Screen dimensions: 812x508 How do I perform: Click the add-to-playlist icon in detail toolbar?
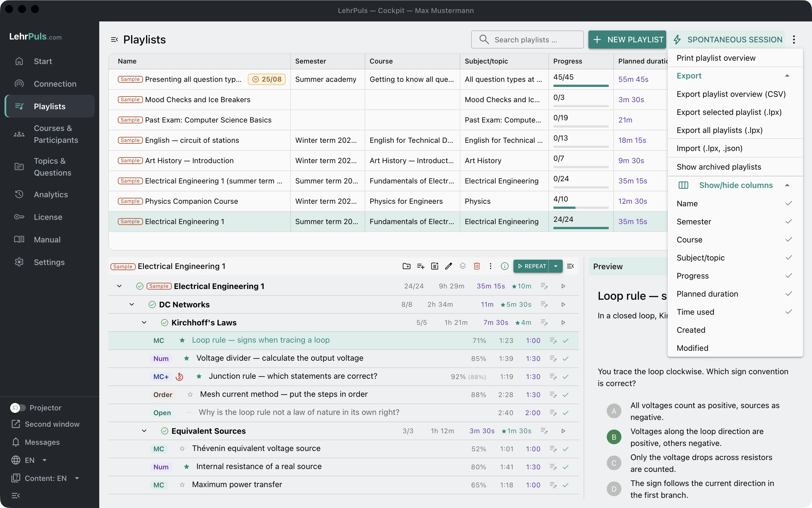click(x=420, y=266)
